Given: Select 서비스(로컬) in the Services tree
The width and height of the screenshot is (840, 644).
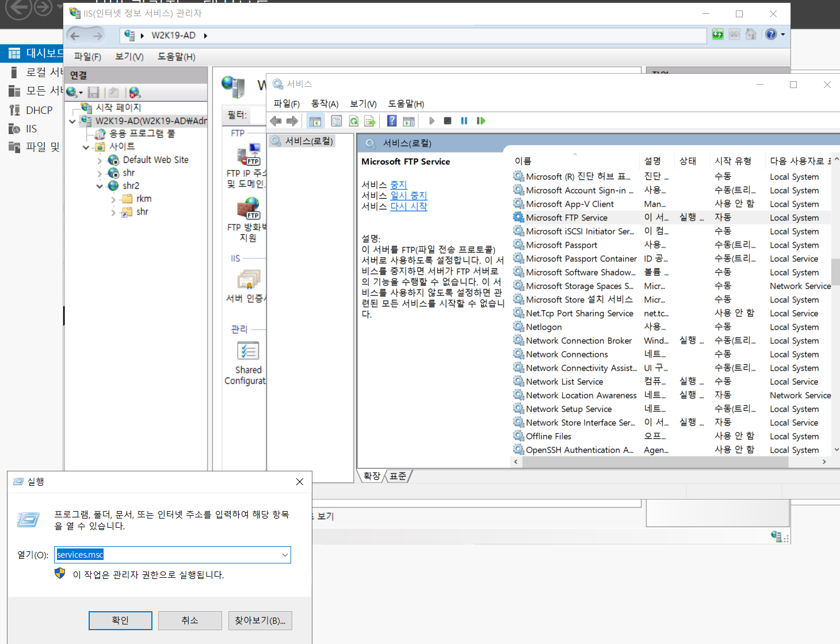Looking at the screenshot, I should click(x=308, y=141).
